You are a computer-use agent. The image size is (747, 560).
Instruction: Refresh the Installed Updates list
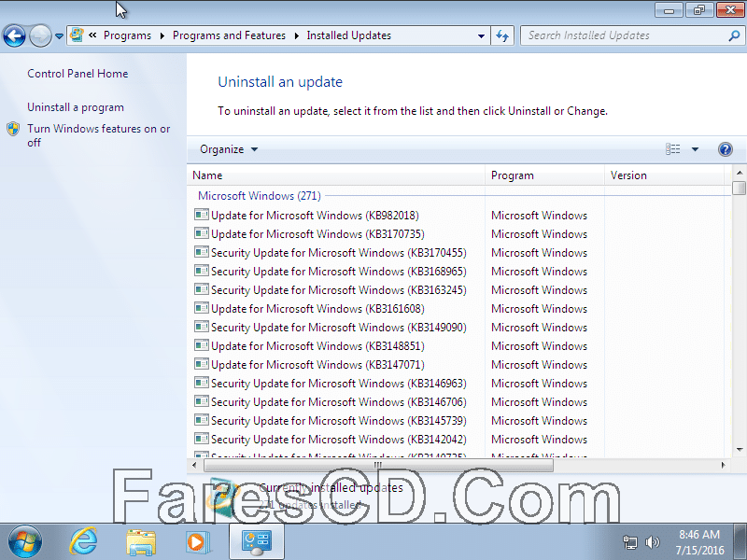click(x=502, y=35)
